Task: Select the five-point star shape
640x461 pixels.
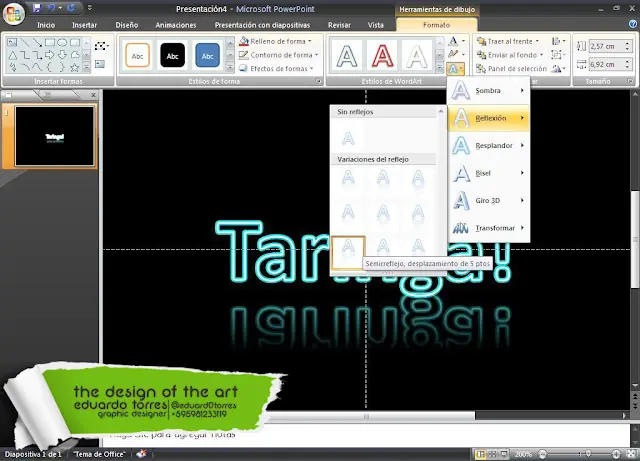Action: coord(74,67)
